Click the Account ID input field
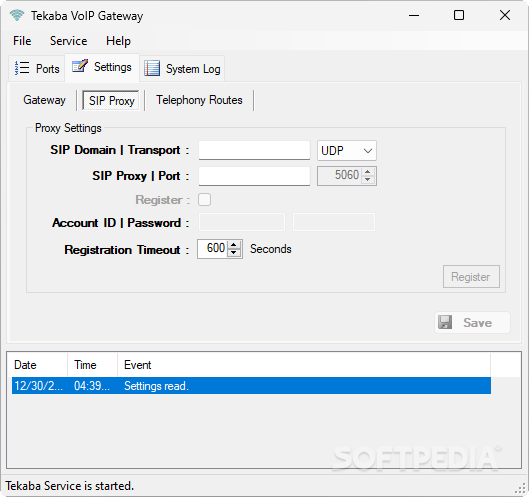Viewport: 529px width, 497px height. tap(242, 222)
